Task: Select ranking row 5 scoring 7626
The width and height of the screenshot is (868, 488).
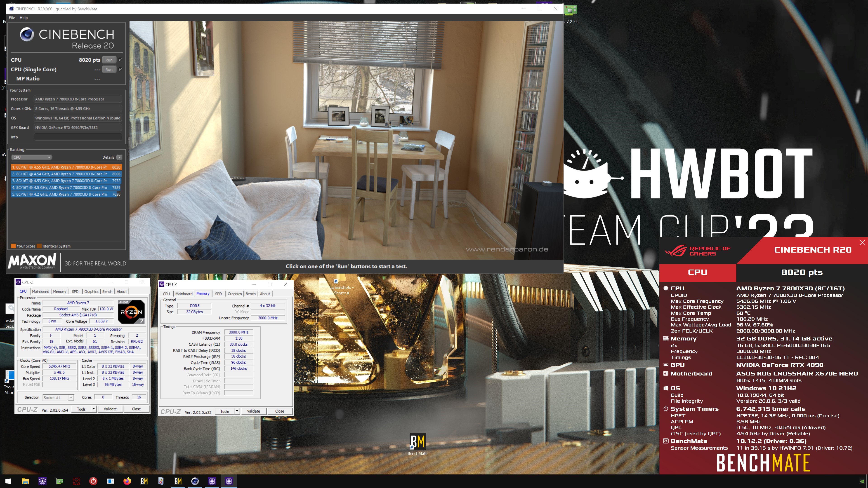Action: coord(66,194)
